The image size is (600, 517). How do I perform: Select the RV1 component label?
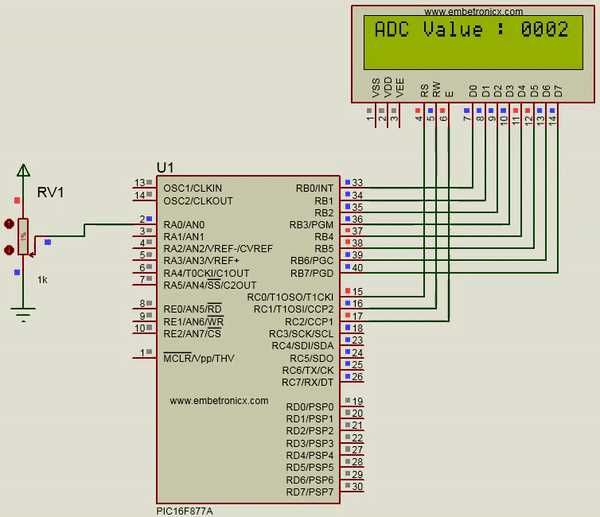click(x=51, y=192)
